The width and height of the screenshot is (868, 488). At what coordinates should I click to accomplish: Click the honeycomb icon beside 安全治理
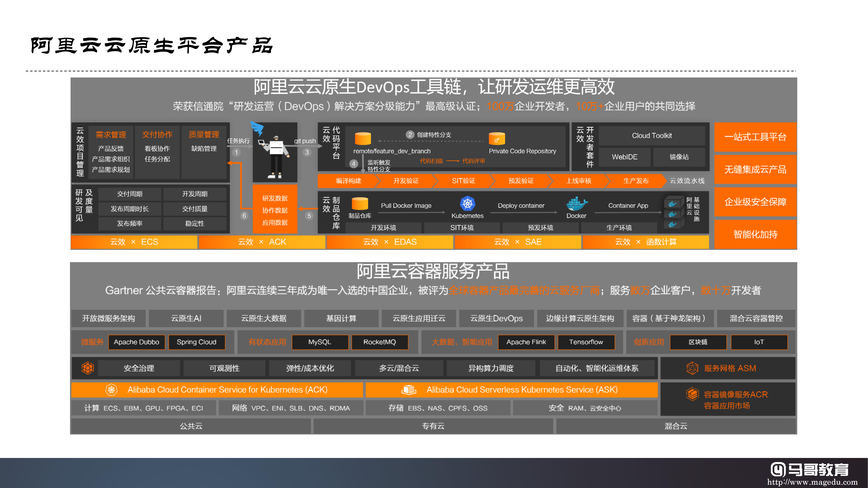pos(88,368)
